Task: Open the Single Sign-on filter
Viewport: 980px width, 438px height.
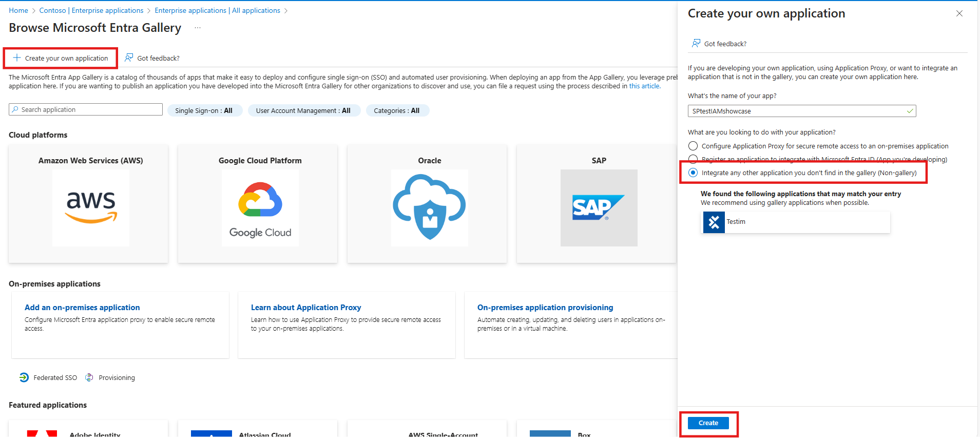Action: [x=204, y=110]
